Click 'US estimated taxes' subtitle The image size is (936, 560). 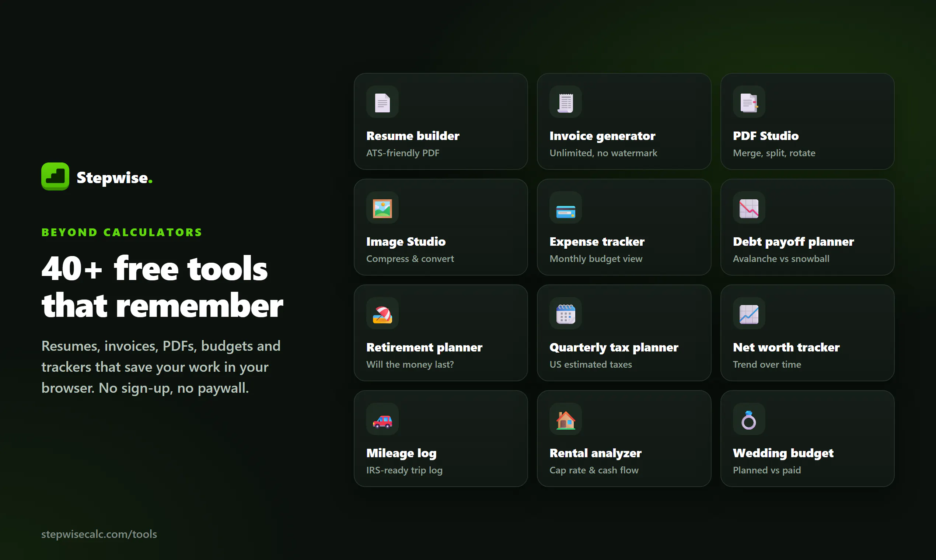point(590,364)
